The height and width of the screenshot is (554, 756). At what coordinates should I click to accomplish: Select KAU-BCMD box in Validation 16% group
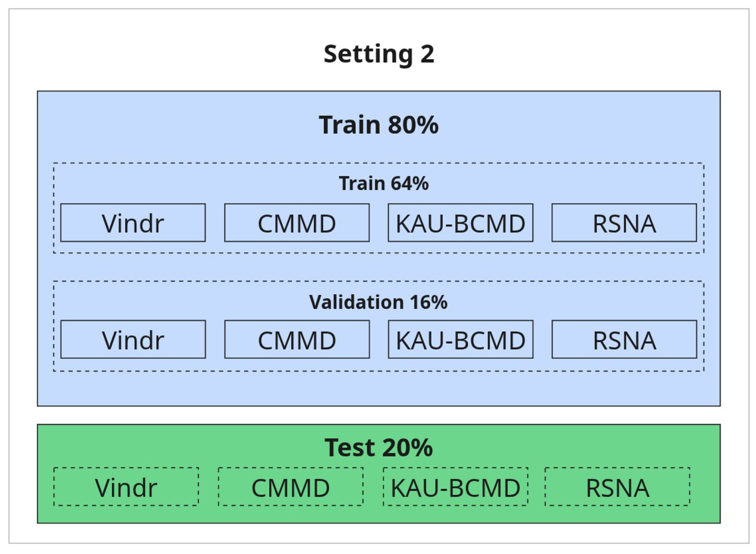click(460, 339)
